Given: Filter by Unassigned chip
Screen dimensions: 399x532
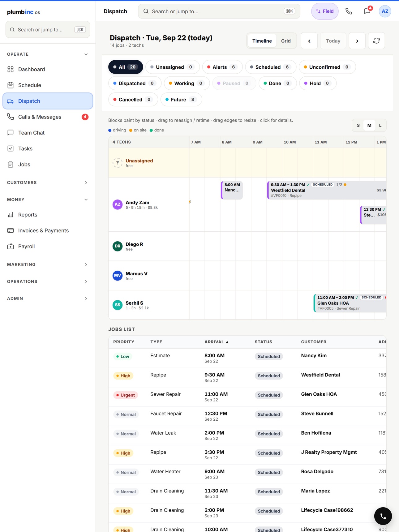Looking at the screenshot, I should click(x=173, y=67).
